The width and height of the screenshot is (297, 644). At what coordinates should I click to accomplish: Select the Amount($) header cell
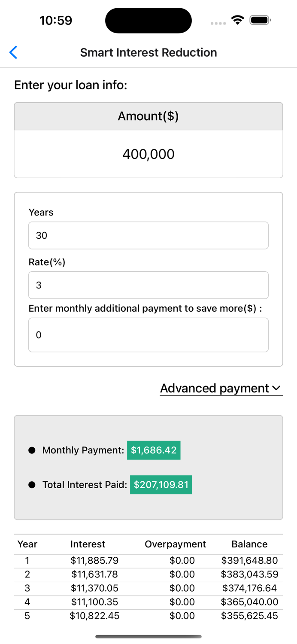point(148,116)
